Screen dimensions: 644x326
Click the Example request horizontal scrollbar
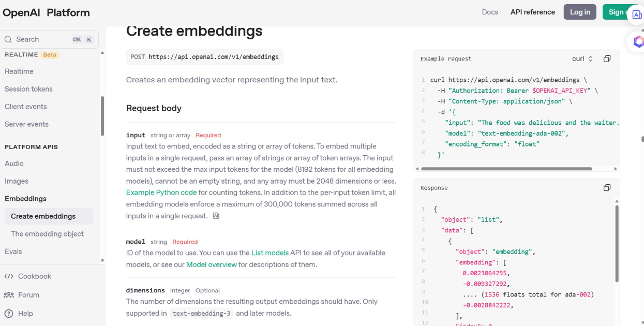point(506,169)
